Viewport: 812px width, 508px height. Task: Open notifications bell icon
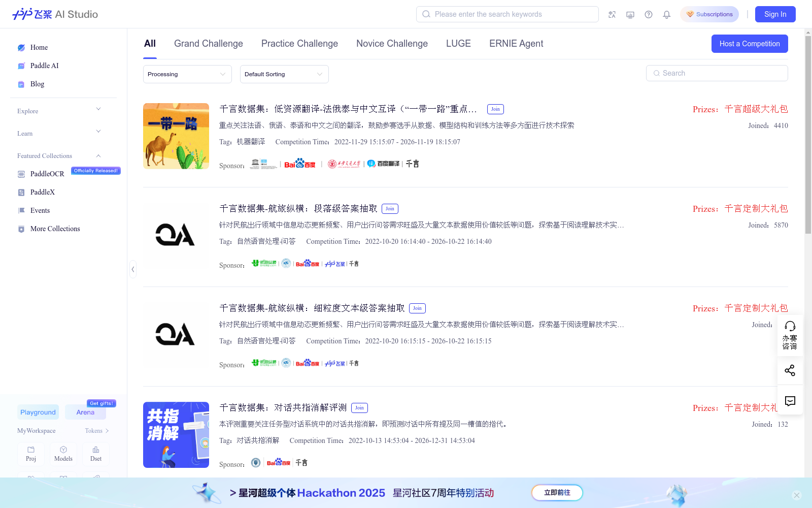pos(667,15)
